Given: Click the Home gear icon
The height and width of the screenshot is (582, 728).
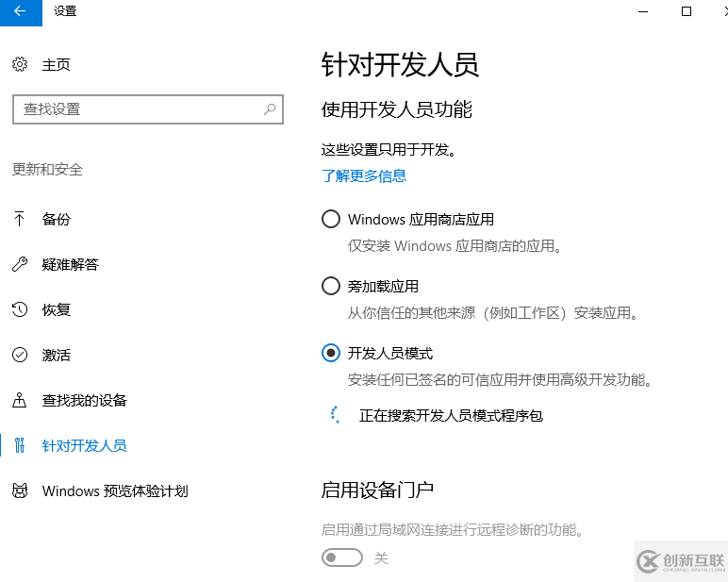Looking at the screenshot, I should pos(20,64).
